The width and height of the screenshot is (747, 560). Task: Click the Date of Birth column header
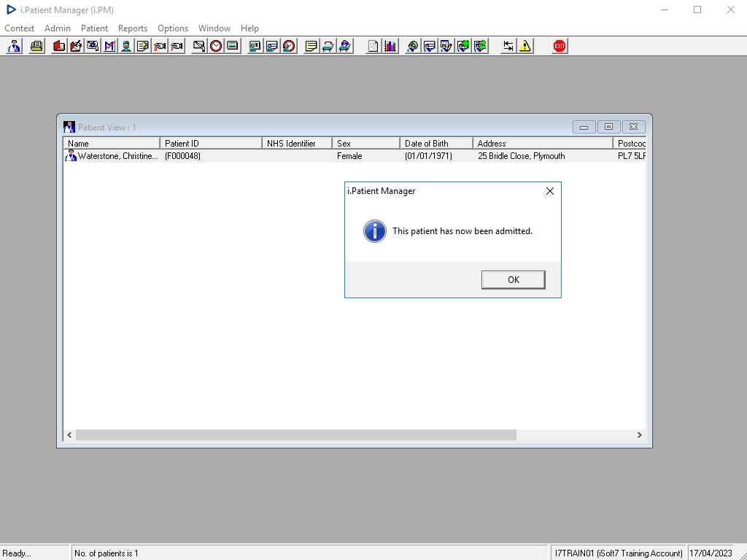click(436, 144)
